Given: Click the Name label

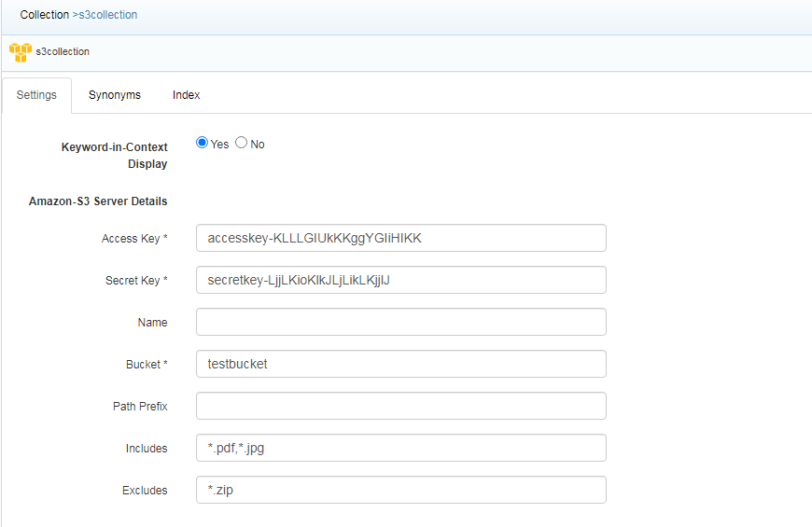Looking at the screenshot, I should pyautogui.click(x=152, y=323).
